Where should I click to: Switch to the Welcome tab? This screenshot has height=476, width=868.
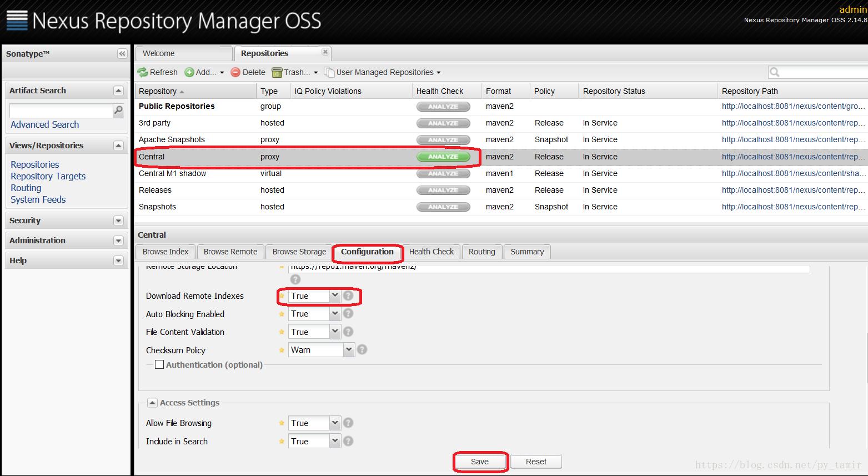(184, 53)
